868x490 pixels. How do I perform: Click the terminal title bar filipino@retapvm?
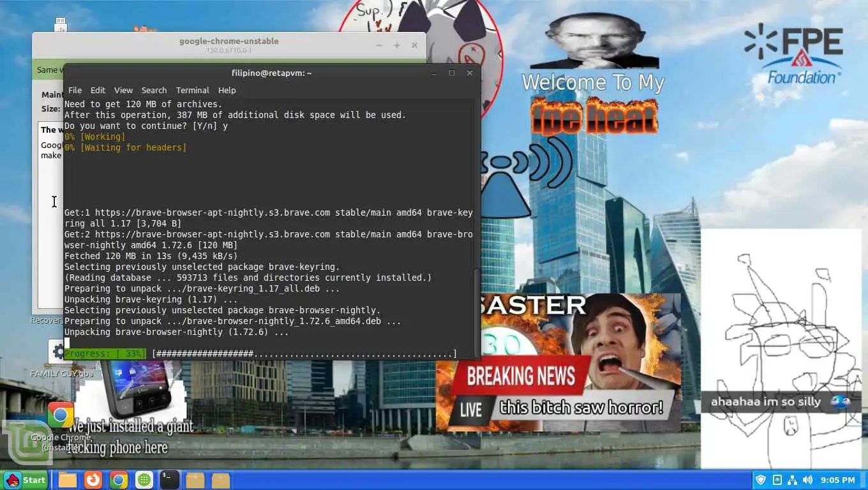[x=272, y=73]
